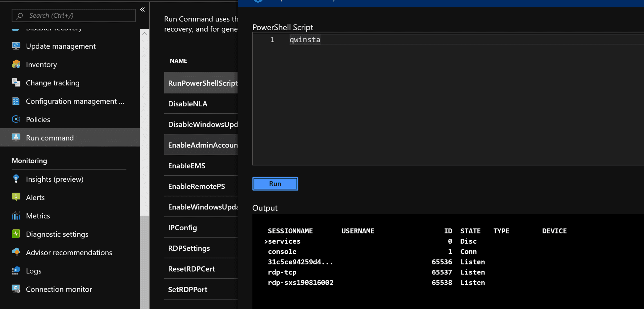
Task: Click the Run command icon
Action: [16, 138]
